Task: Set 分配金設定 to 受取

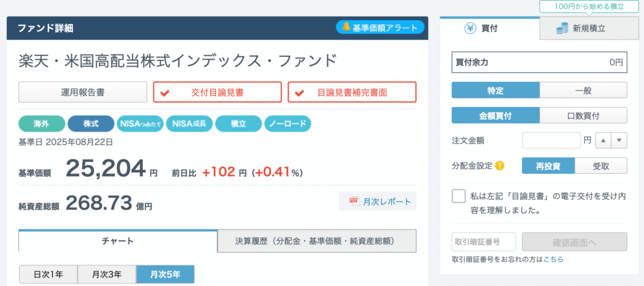Action: (601, 166)
